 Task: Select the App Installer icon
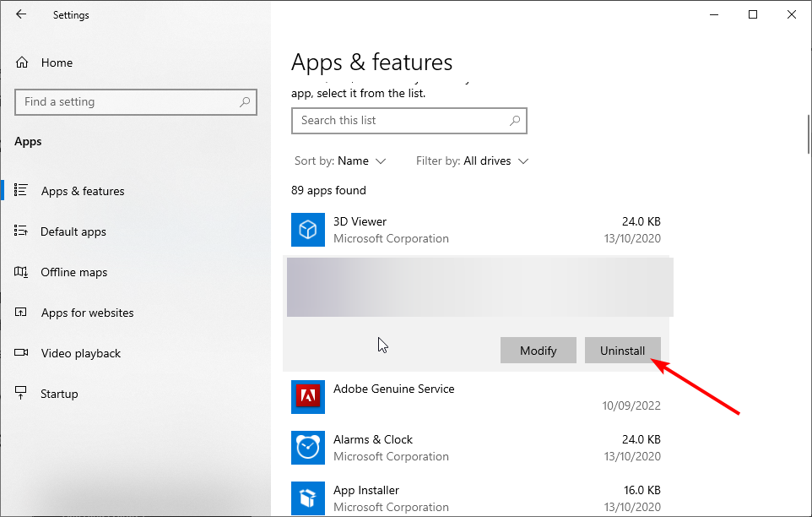click(x=308, y=498)
